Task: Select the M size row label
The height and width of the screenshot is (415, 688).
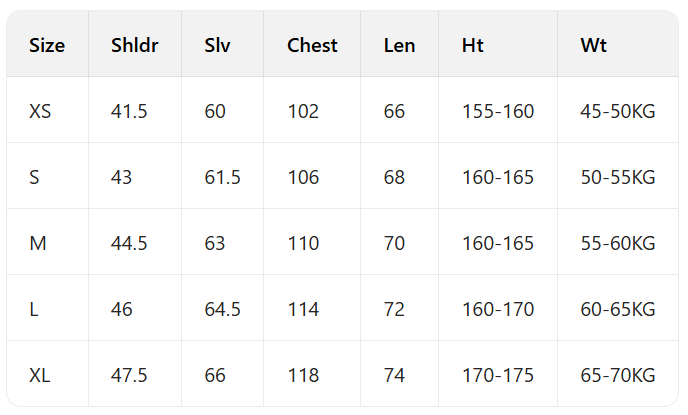Action: coord(38,243)
